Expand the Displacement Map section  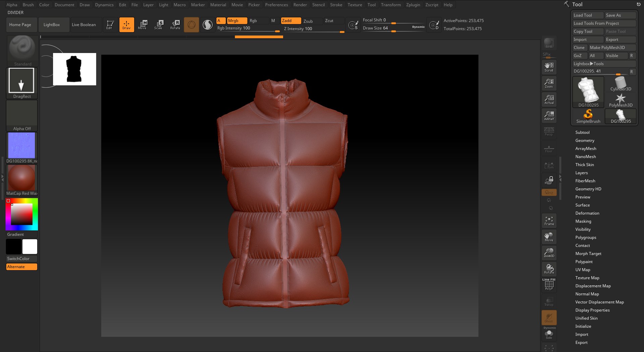[593, 286]
